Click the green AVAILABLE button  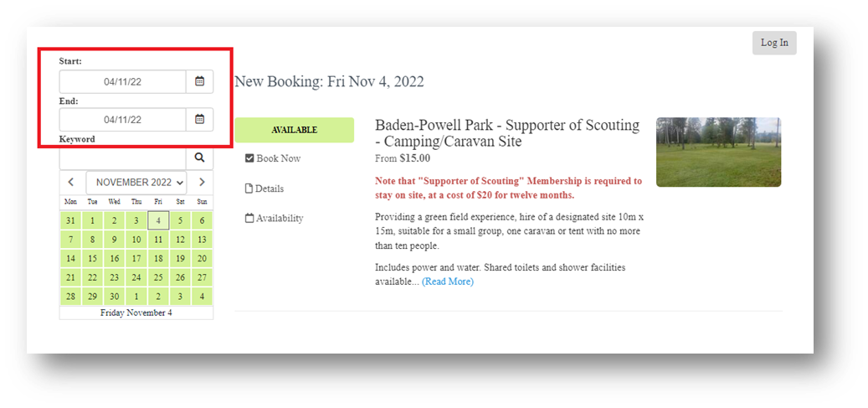(x=294, y=130)
